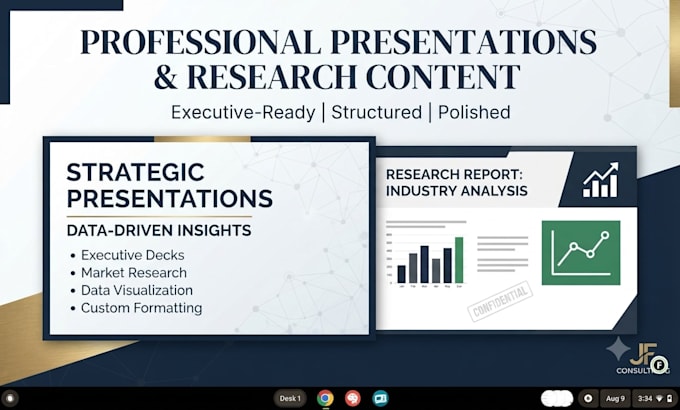Click the 'CONFIDENTIAL' stamp text
Viewport: 680px width, 410px height.
coord(500,302)
